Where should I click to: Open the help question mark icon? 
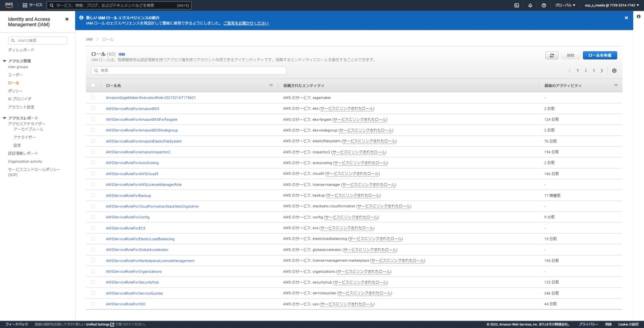pos(544,5)
